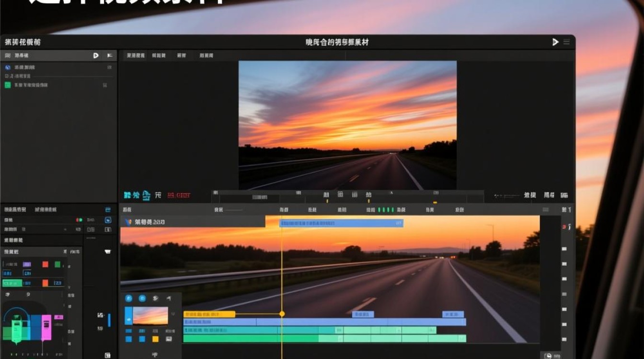
Task: Click the image icon below the clip thumbnail
Action: [169, 339]
